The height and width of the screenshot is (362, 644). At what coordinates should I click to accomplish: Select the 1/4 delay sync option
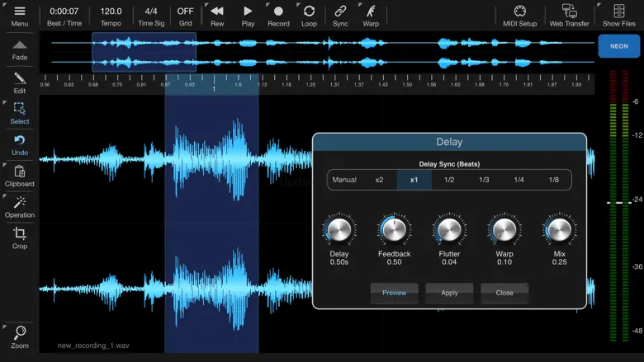(519, 180)
